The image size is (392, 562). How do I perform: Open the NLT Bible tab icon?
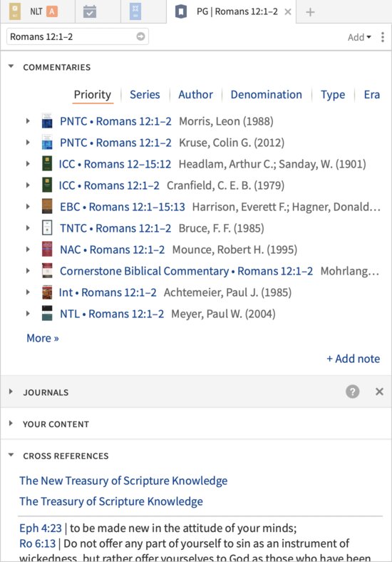(x=15, y=11)
